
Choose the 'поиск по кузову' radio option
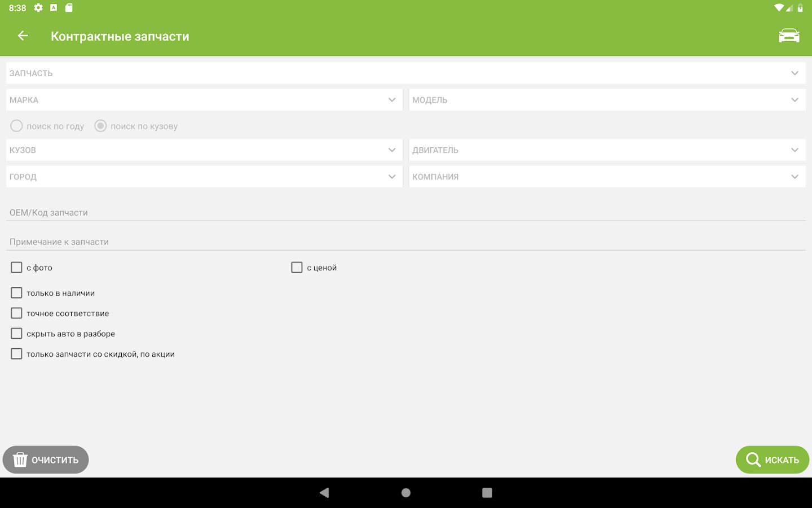click(100, 126)
